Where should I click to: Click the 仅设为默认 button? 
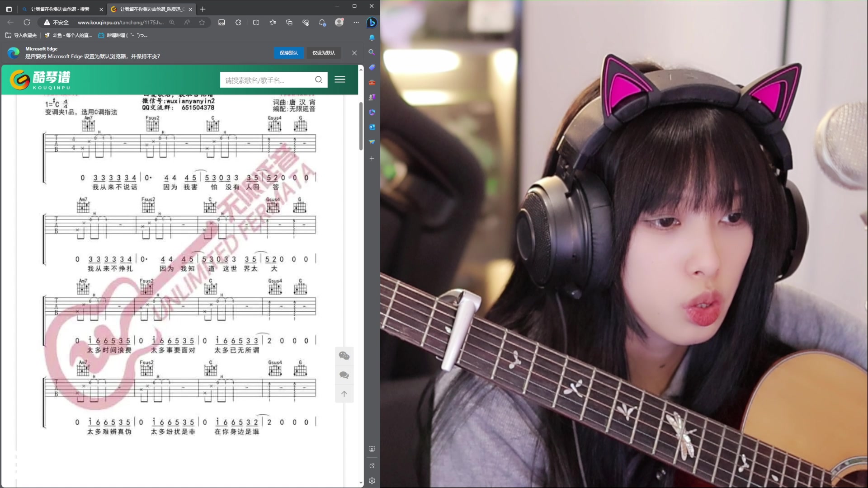coord(324,53)
